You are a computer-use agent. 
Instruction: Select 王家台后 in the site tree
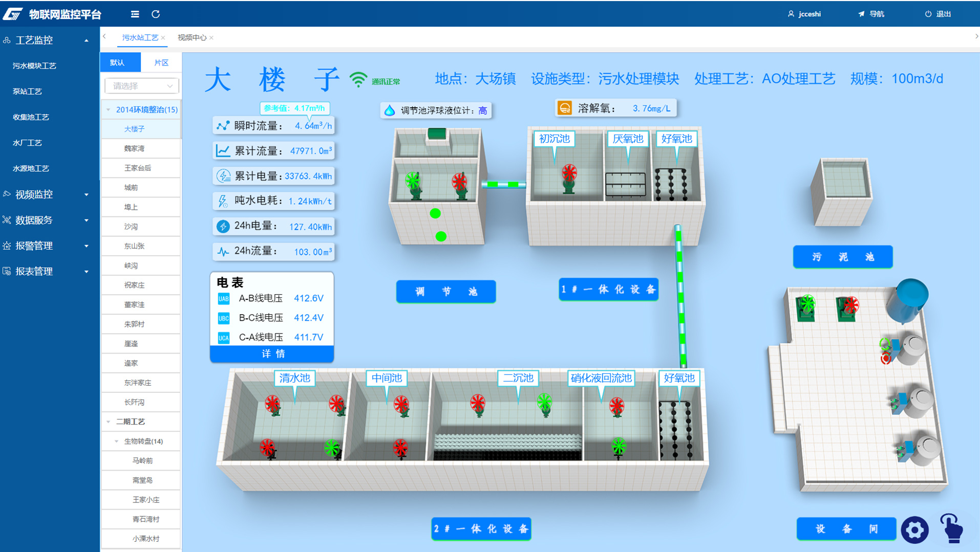pos(141,168)
